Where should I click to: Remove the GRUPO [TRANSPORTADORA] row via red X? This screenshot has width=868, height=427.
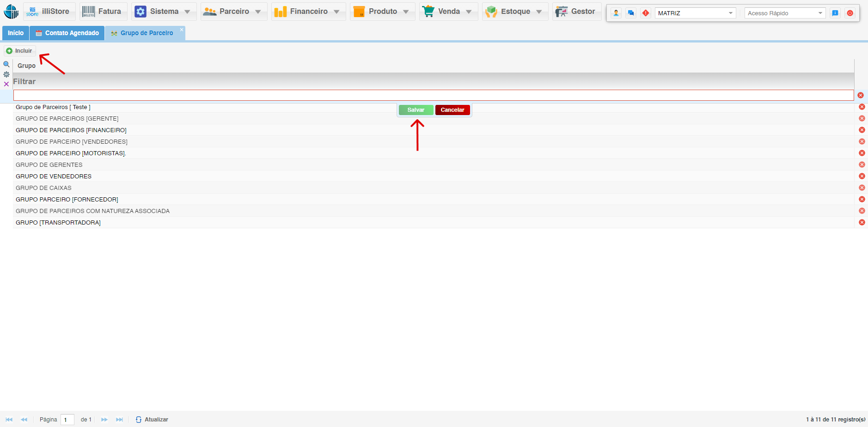(x=862, y=222)
